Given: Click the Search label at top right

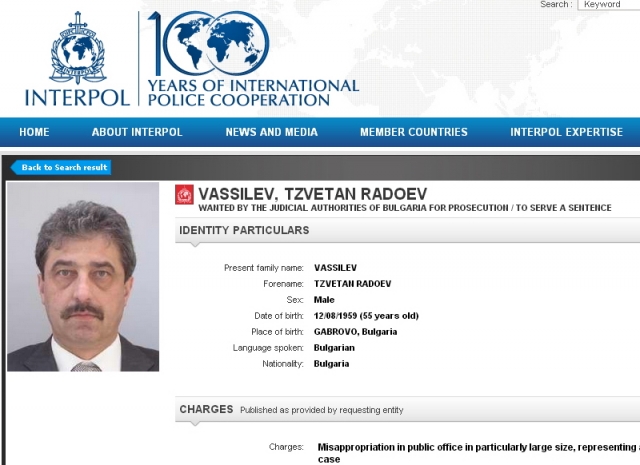Looking at the screenshot, I should (555, 5).
